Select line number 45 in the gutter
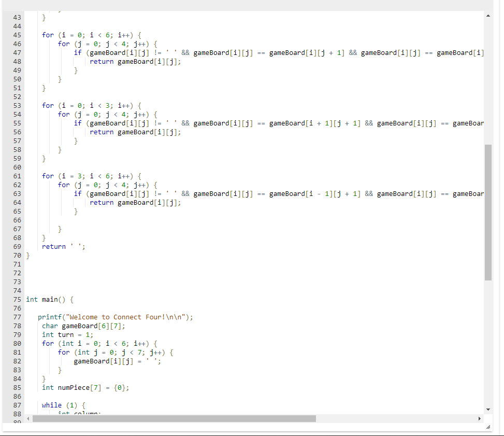This screenshot has width=504, height=436. [x=17, y=35]
